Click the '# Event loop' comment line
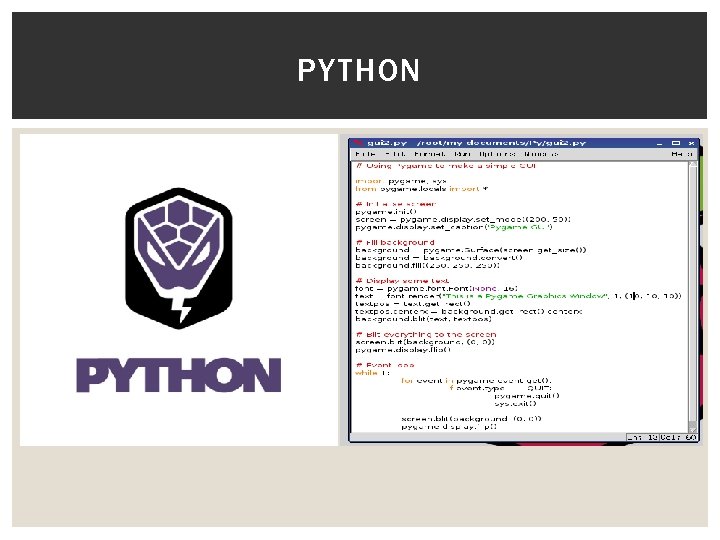Viewport: 720px width, 540px height. [385, 365]
